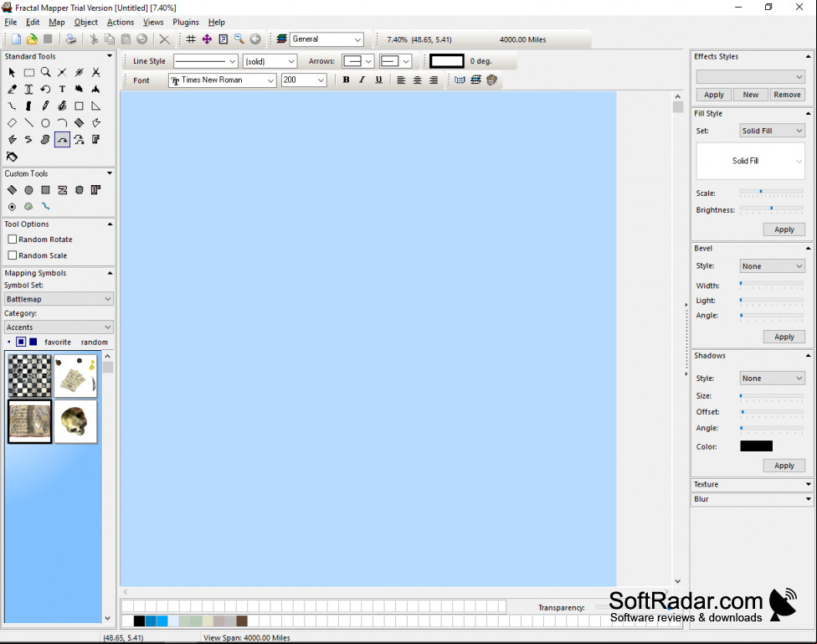Screen dimensions: 817x644
Task: Open a map file with the folder icon
Action: 32,39
